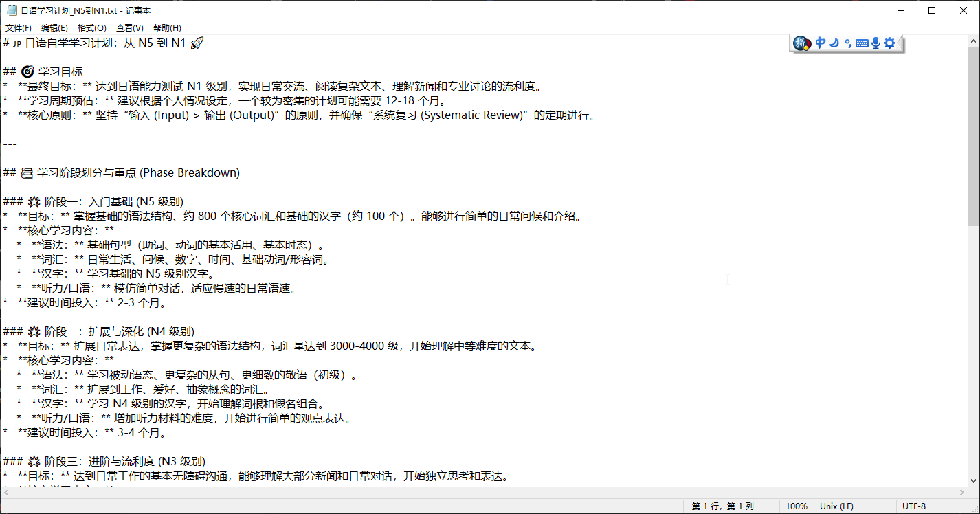The image size is (980, 514).
Task: Click the star emoji before 阶段一
Action: 34,201
